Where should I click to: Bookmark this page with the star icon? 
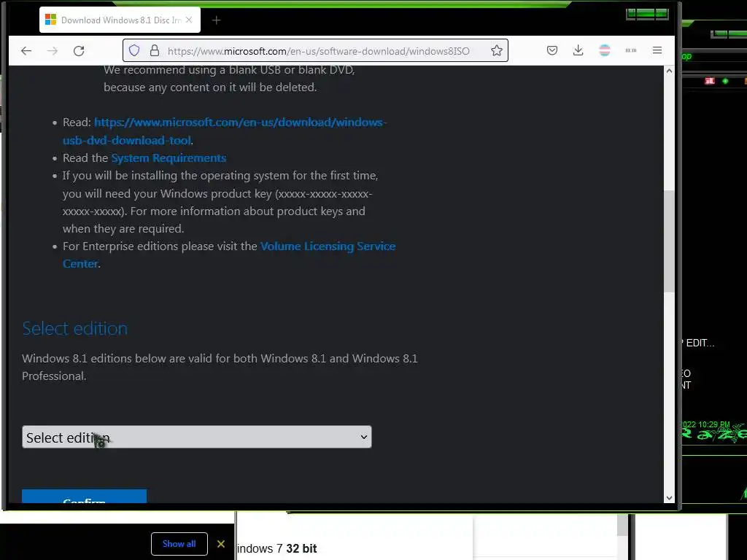tap(496, 50)
